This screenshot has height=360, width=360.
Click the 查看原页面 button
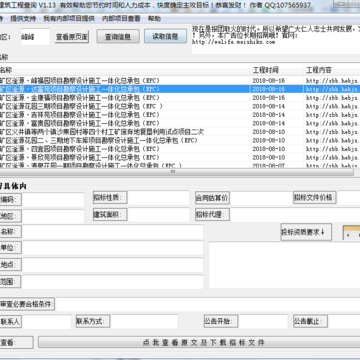(x=72, y=37)
